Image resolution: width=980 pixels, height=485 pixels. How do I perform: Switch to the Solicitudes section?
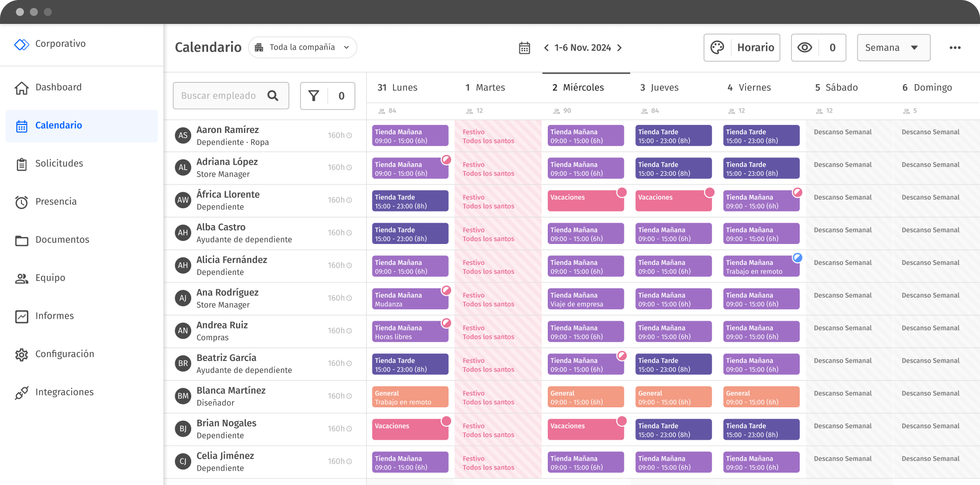click(x=59, y=163)
